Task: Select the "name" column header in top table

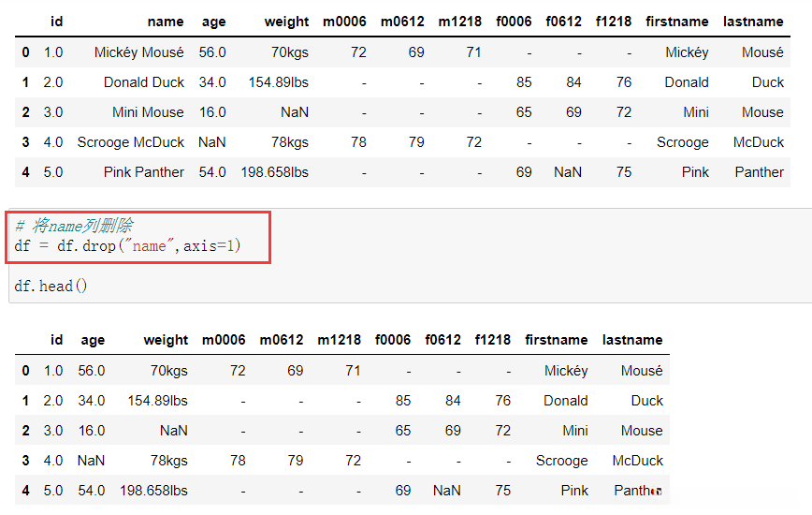Action: click(x=166, y=22)
